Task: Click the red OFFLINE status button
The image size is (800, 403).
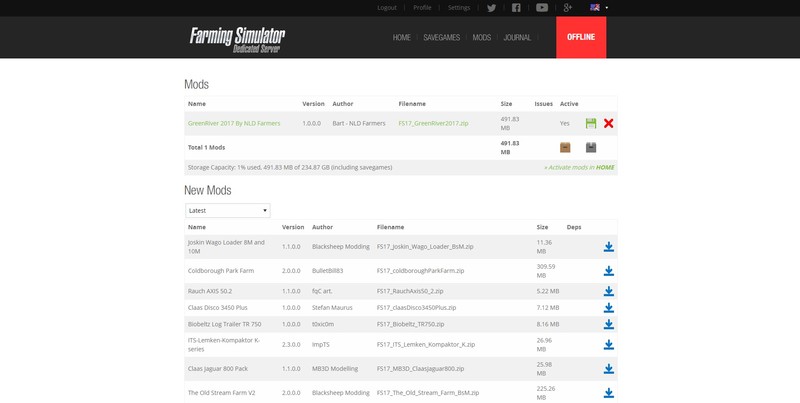Action: 581,37
